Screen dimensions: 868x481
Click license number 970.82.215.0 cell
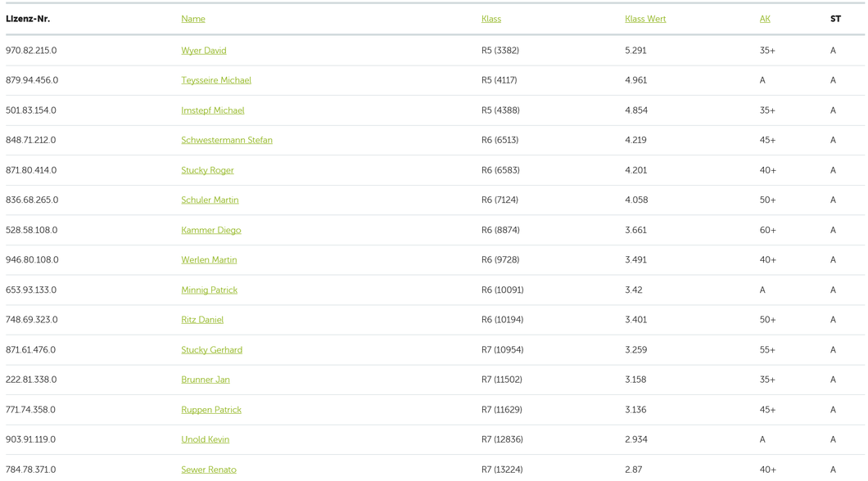[x=31, y=51]
